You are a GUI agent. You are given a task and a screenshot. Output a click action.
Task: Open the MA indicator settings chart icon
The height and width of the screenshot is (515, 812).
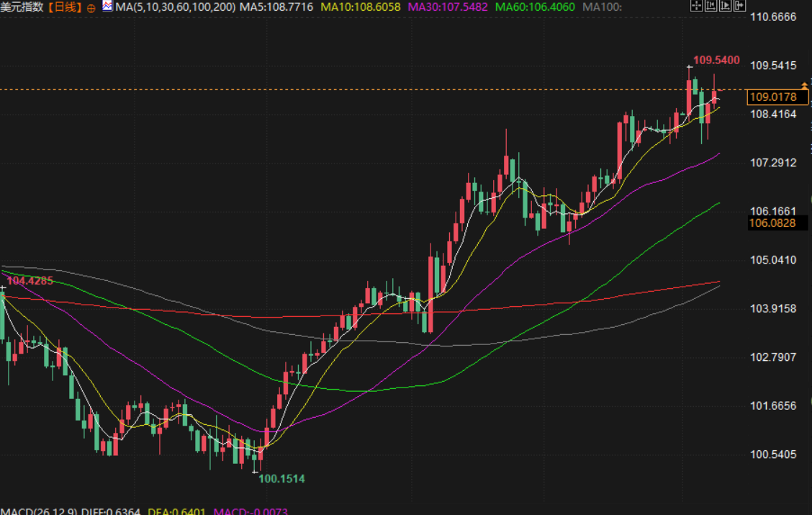point(107,7)
